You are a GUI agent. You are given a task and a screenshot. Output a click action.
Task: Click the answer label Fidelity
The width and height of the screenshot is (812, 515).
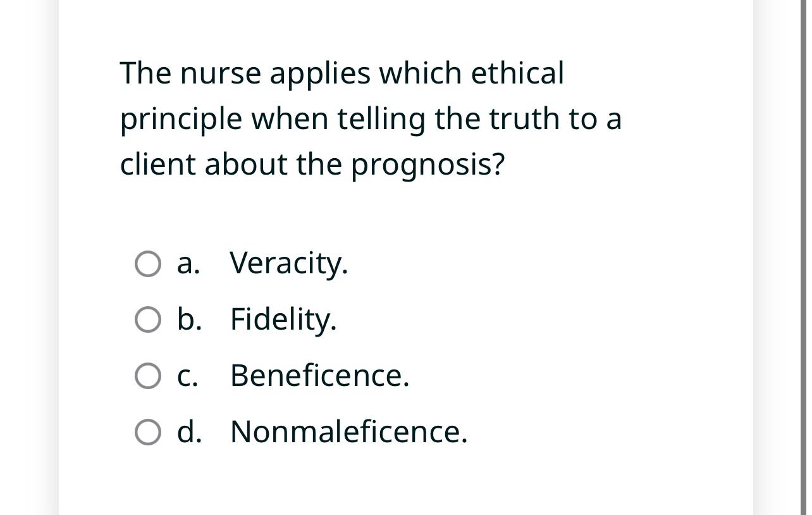[x=283, y=320]
